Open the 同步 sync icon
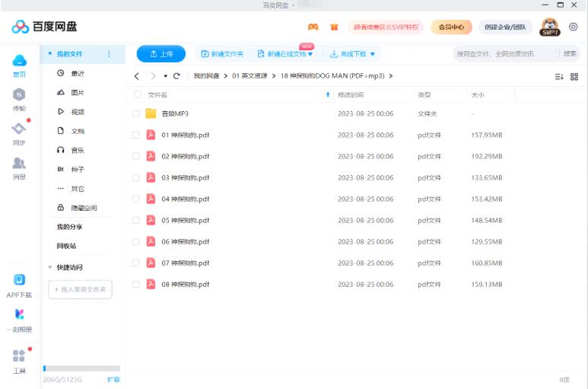 [x=19, y=129]
